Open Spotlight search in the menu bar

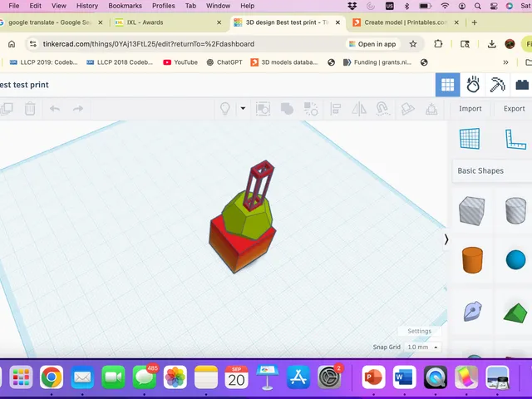point(478,6)
